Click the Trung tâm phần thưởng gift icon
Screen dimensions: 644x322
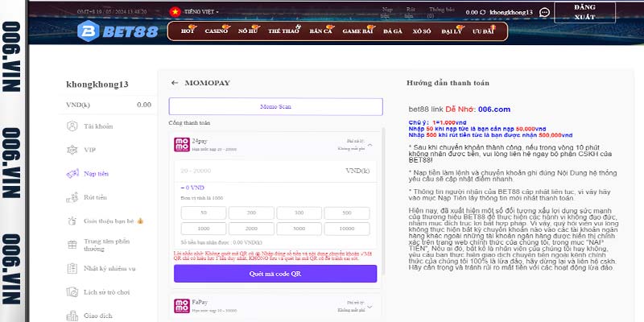click(x=72, y=245)
